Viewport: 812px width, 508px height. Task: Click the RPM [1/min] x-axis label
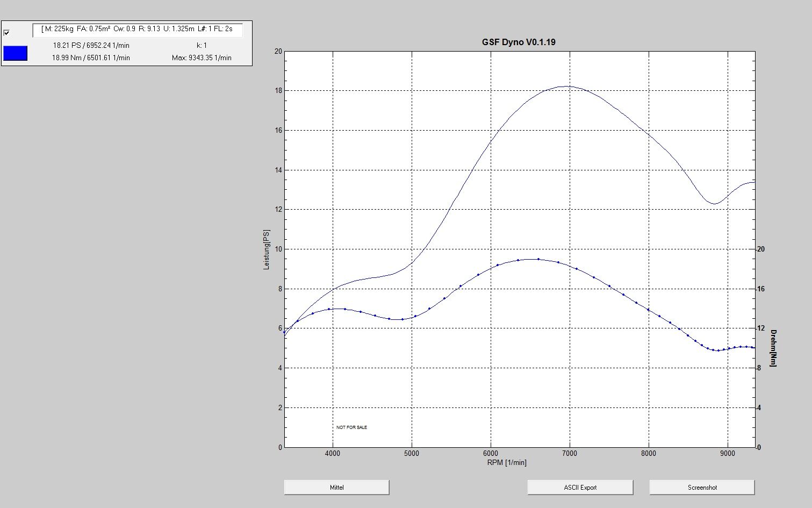tap(507, 462)
